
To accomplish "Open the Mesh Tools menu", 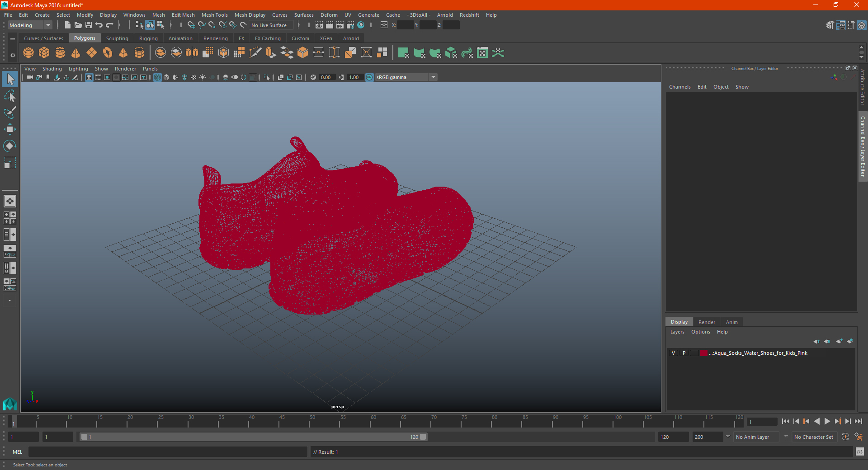I will [215, 15].
